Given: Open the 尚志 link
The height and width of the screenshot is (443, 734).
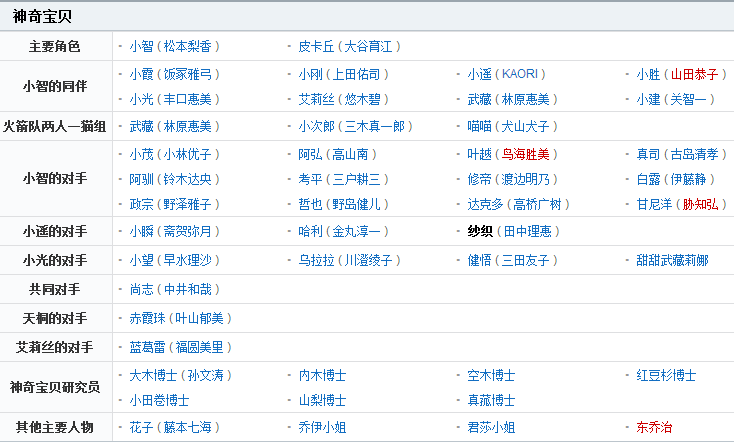Looking at the screenshot, I should click(141, 289).
